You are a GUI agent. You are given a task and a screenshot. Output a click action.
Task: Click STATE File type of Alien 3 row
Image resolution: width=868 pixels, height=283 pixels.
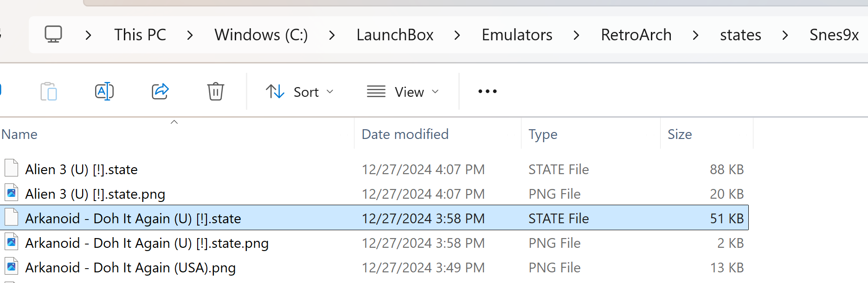(559, 170)
